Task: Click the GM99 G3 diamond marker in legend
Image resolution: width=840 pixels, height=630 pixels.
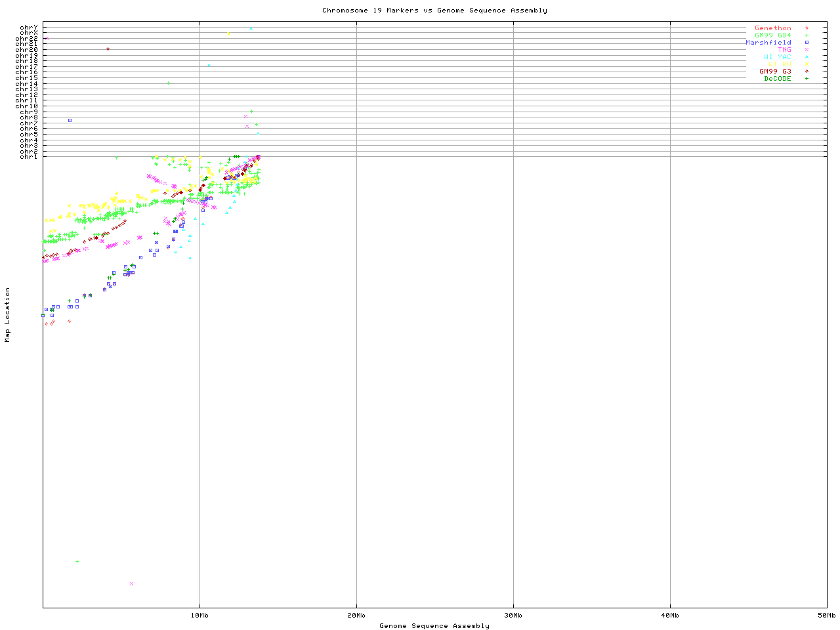Action: point(807,72)
